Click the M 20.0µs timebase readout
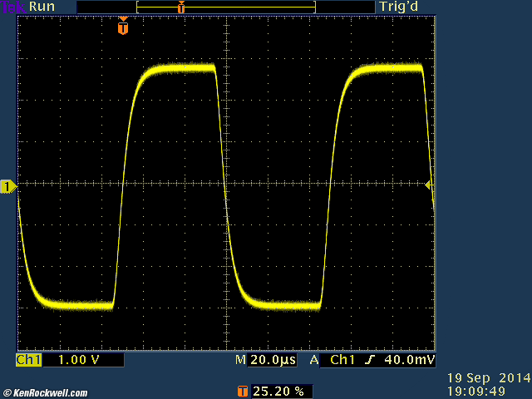 [266, 360]
